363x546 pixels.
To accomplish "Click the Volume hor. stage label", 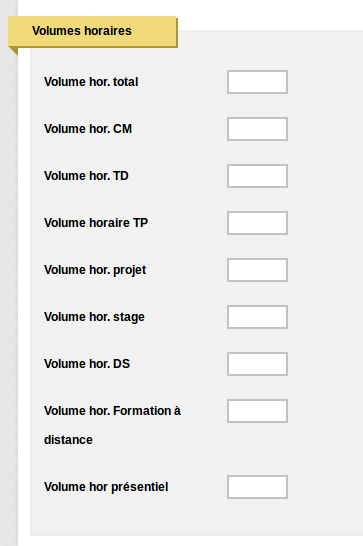I will coord(94,317).
